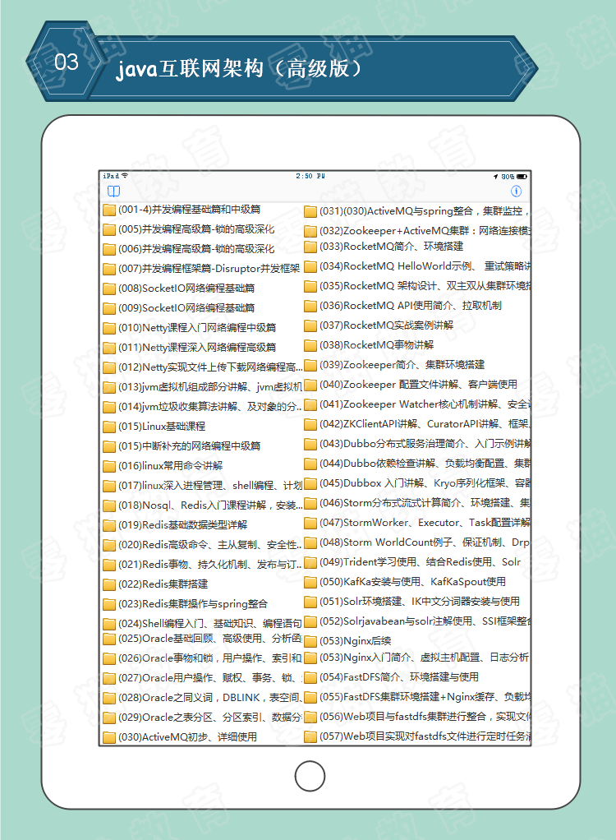616x840 pixels.
Task: Open the book library icon
Action: pos(114,192)
